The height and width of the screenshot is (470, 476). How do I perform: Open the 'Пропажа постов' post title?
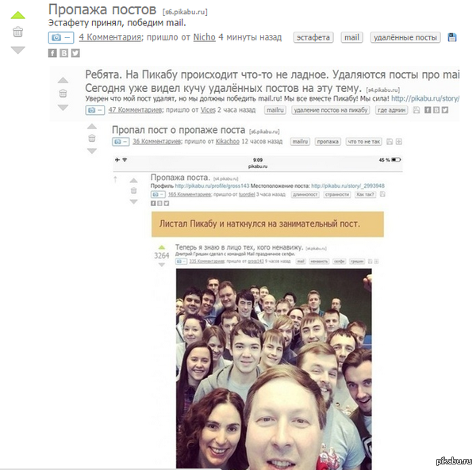102,10
